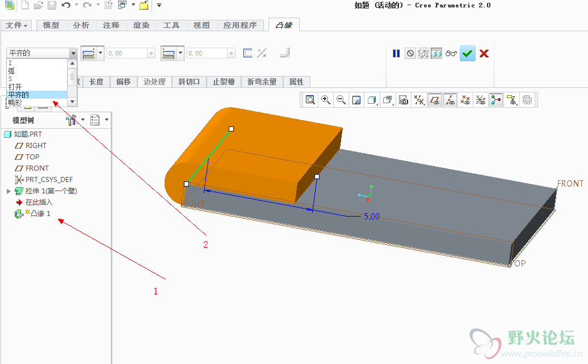Open the Undo history dropdown arrow
Viewport: 588px width, 364px height.
coord(77,5)
